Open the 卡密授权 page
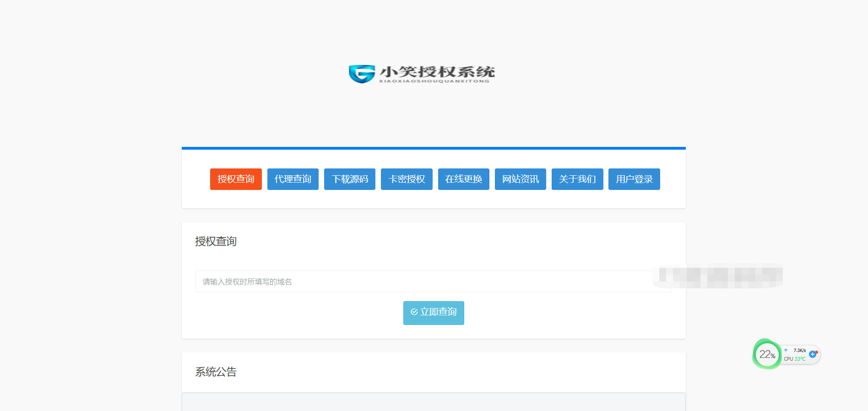 407,179
